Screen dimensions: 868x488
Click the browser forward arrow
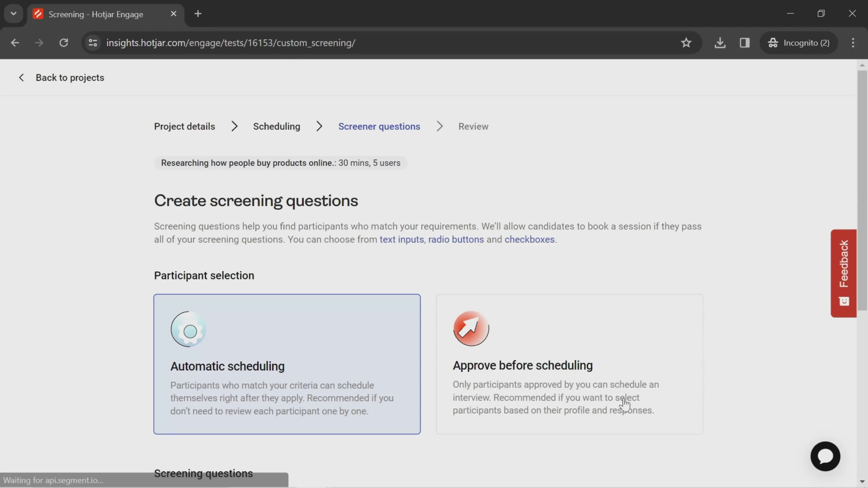(x=39, y=43)
